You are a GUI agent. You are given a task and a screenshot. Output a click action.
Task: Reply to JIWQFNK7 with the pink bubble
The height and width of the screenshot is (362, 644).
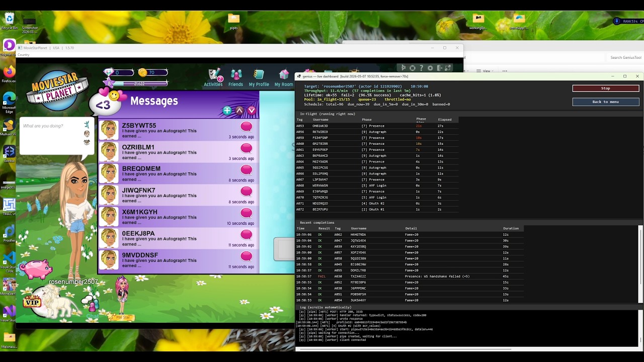click(246, 191)
